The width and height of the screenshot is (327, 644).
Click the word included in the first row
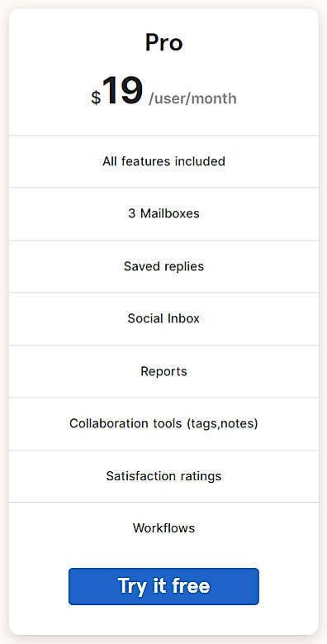pos(200,161)
